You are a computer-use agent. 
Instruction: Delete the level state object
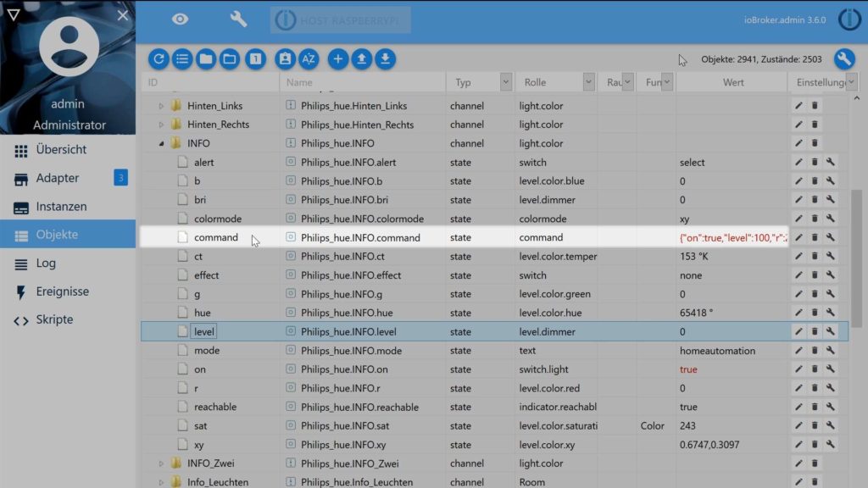(815, 331)
